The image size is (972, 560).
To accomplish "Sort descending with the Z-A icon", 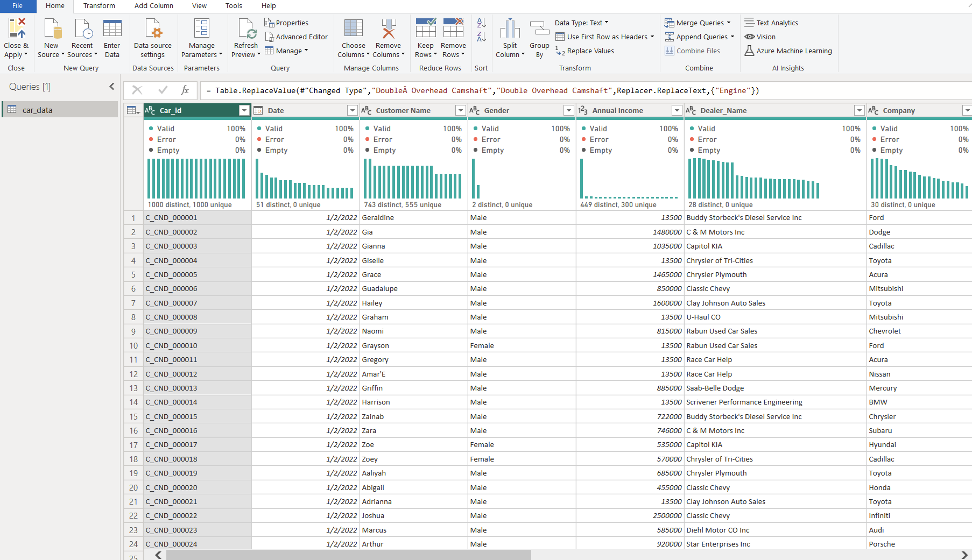I will [x=481, y=37].
